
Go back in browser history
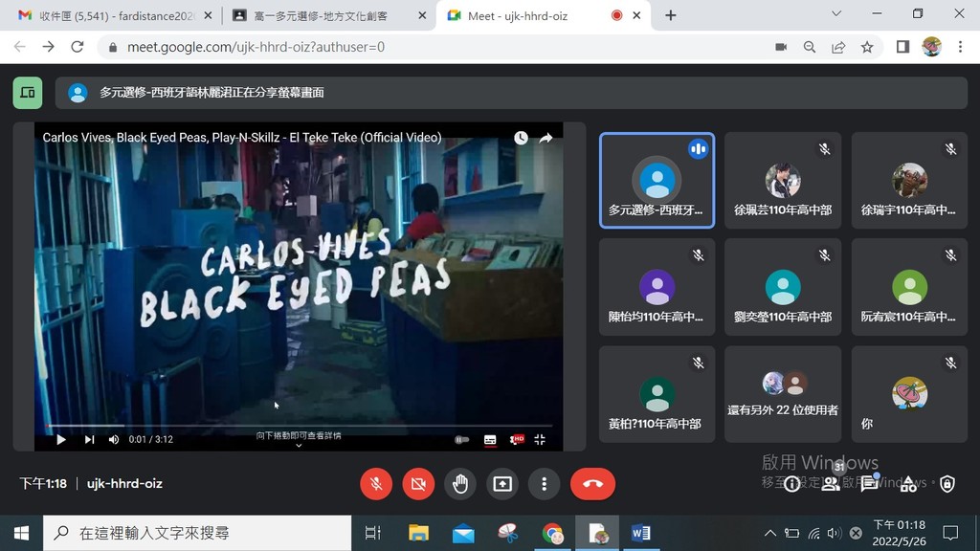tap(20, 47)
